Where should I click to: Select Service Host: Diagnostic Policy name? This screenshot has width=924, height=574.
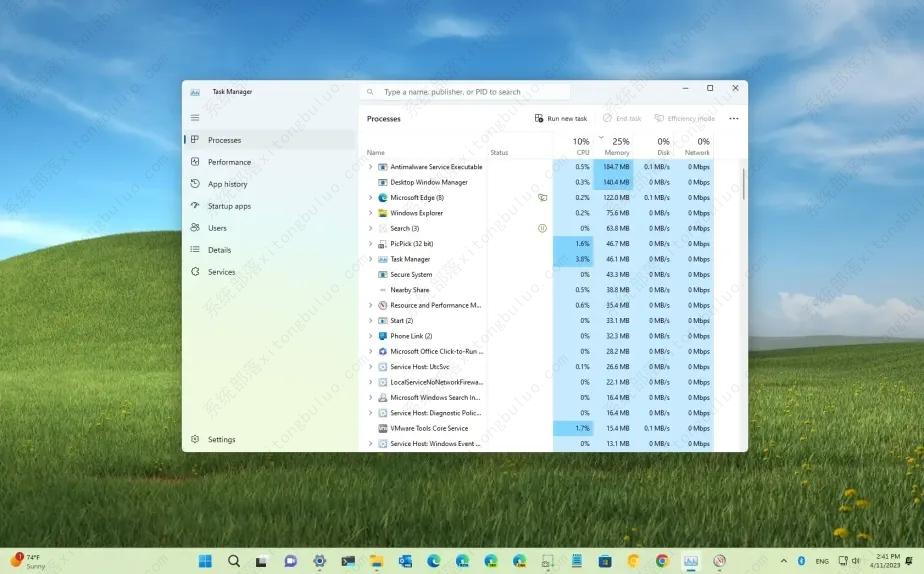(x=435, y=413)
